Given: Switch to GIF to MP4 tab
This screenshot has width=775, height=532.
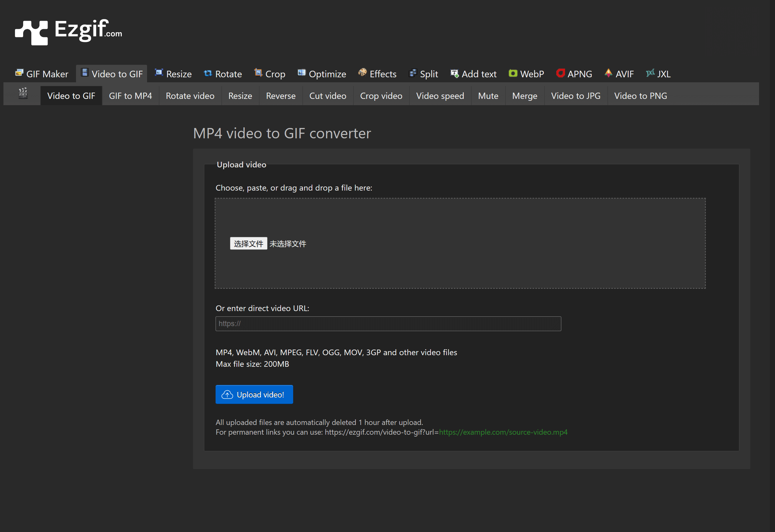Looking at the screenshot, I should pos(130,96).
